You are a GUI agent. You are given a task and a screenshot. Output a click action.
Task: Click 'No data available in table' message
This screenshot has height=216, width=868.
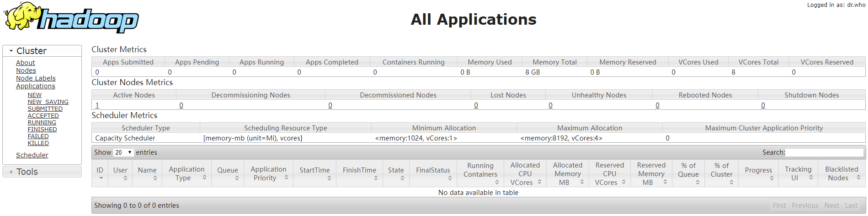(x=478, y=193)
